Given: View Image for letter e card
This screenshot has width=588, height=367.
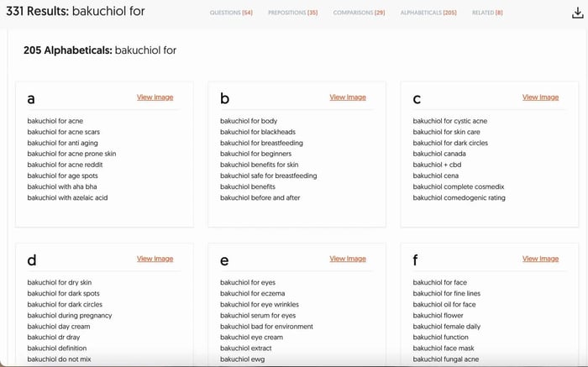Looking at the screenshot, I should tap(348, 259).
